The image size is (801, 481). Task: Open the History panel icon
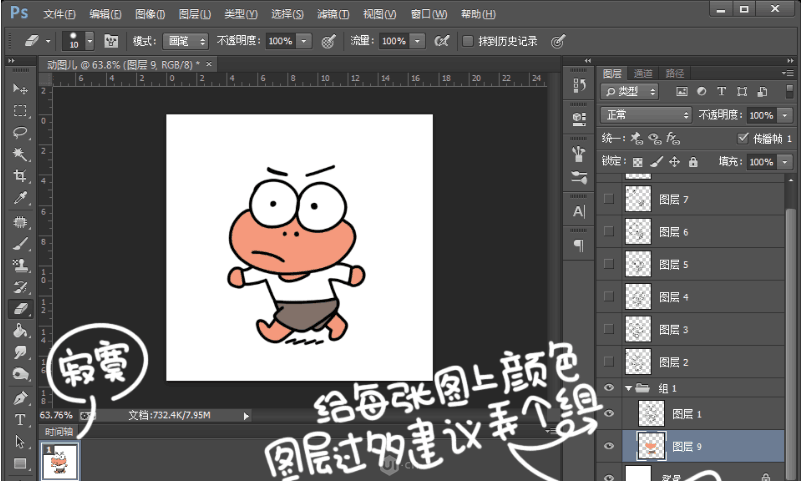579,86
